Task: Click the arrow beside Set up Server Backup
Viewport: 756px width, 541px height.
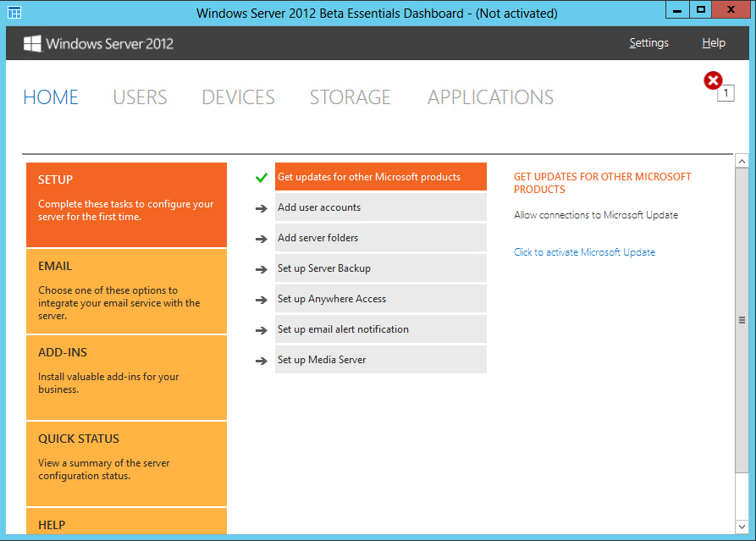Action: tap(262, 269)
